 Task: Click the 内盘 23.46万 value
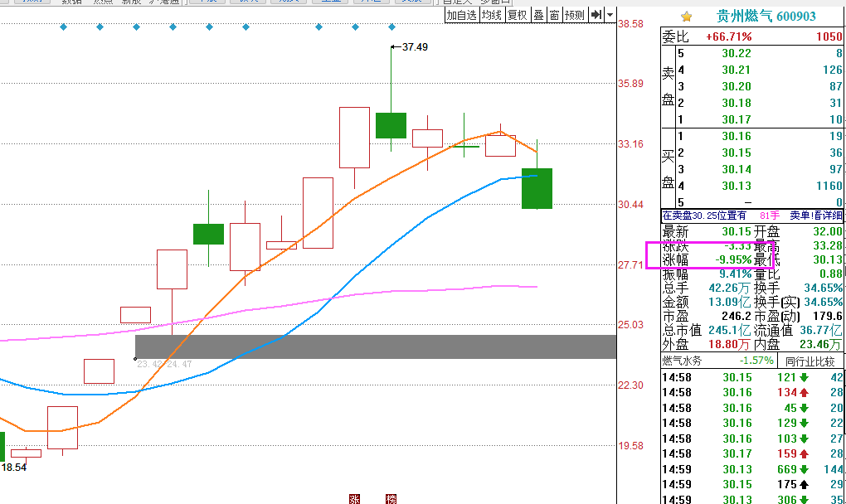click(x=820, y=344)
